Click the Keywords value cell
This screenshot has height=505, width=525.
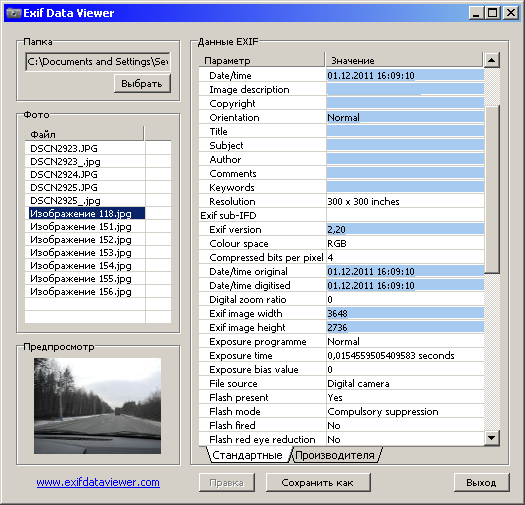pos(405,188)
